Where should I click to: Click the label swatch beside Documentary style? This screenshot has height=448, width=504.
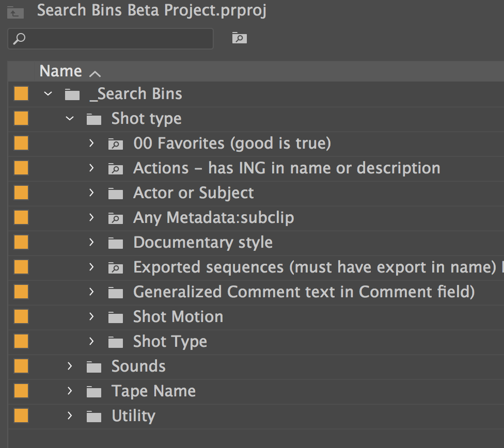[x=21, y=242]
